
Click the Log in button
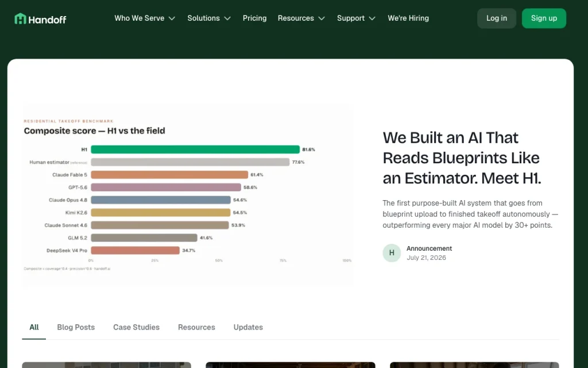point(497,18)
